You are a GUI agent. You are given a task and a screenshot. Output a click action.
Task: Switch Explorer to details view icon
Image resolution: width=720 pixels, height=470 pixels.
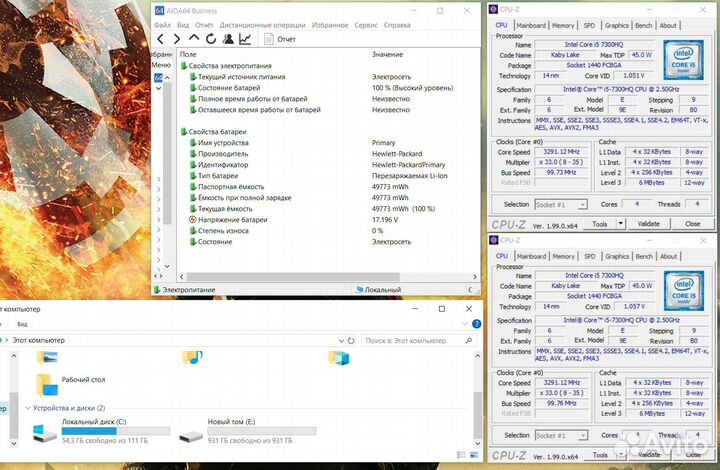(x=461, y=455)
